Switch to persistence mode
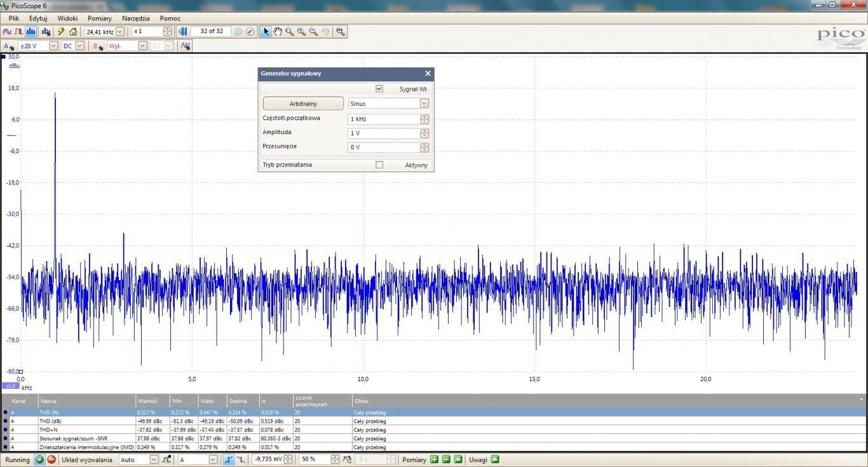The image size is (868, 467). click(x=18, y=31)
